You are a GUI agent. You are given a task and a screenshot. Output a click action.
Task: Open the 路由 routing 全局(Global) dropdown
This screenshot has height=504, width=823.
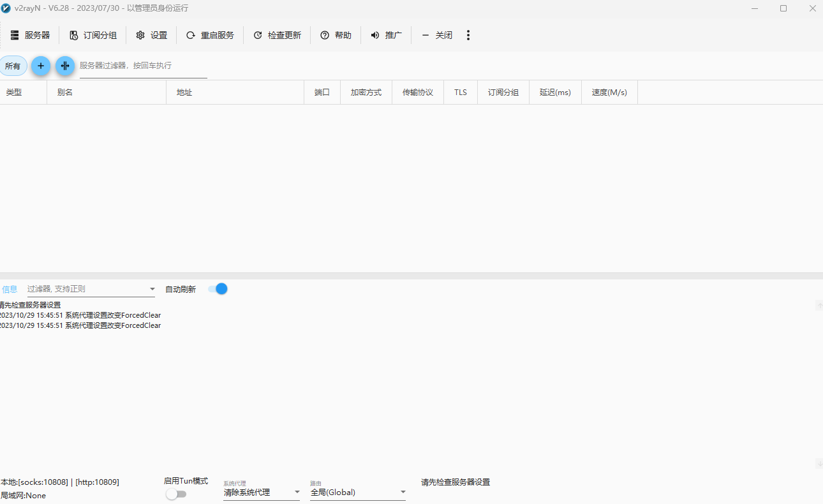point(358,492)
